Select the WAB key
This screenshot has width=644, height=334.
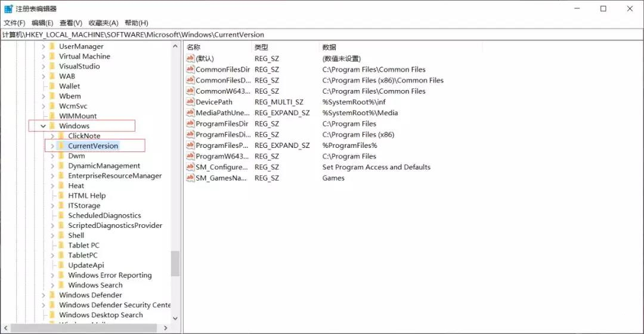67,76
